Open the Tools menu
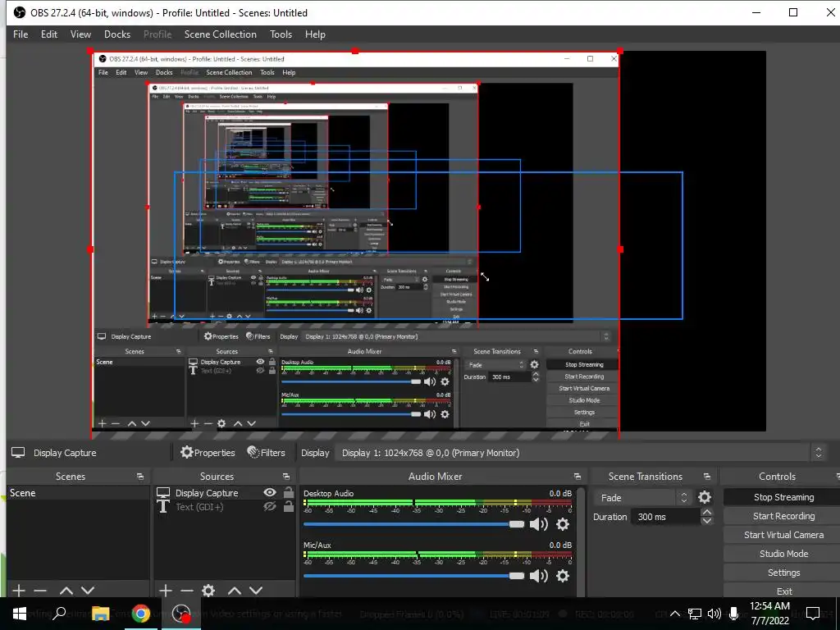Viewport: 840px width, 630px height. pyautogui.click(x=281, y=34)
